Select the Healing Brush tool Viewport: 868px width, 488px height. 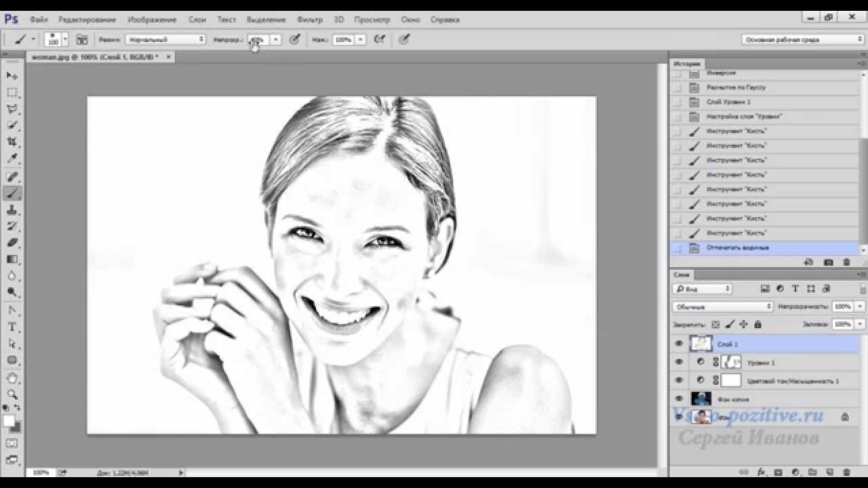(x=12, y=177)
